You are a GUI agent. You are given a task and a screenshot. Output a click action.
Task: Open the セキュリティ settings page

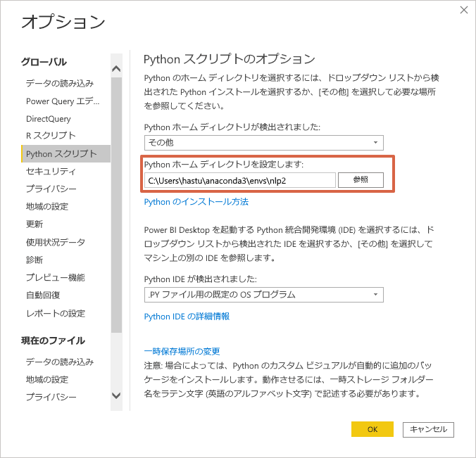pyautogui.click(x=51, y=171)
